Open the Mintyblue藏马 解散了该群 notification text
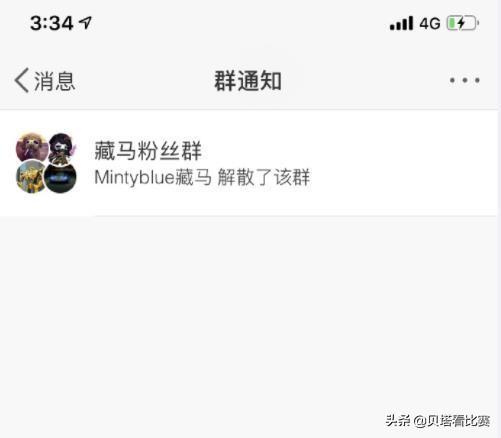Viewport: 501px width, 438px height. pyautogui.click(x=202, y=177)
